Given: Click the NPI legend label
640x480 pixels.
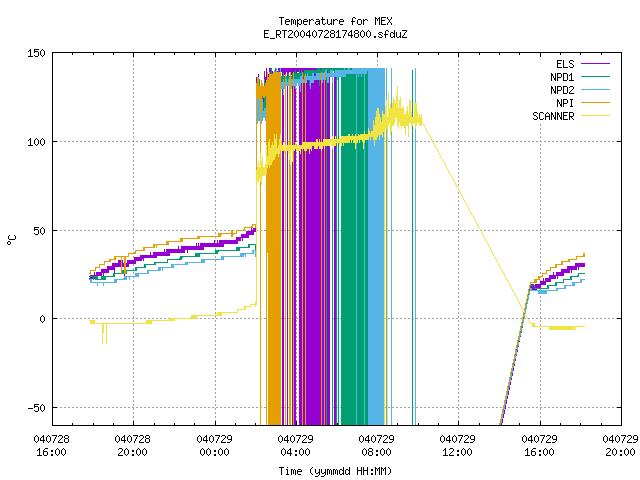Looking at the screenshot, I should click(x=565, y=103).
